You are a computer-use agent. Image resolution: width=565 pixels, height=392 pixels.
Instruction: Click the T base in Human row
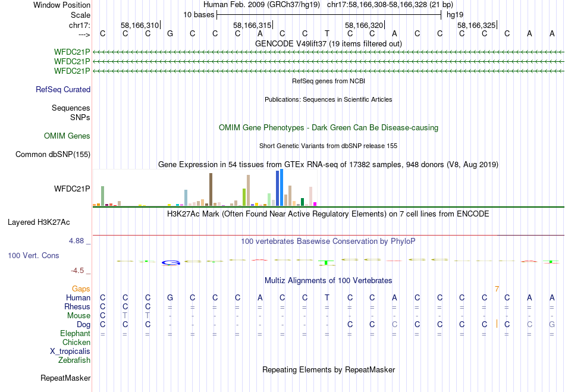click(x=327, y=297)
